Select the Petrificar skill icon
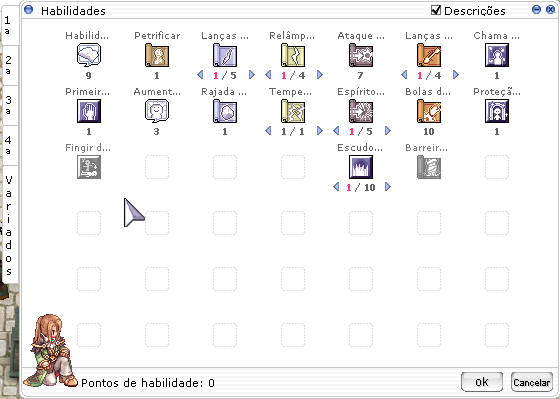The image size is (560, 399). 157,55
